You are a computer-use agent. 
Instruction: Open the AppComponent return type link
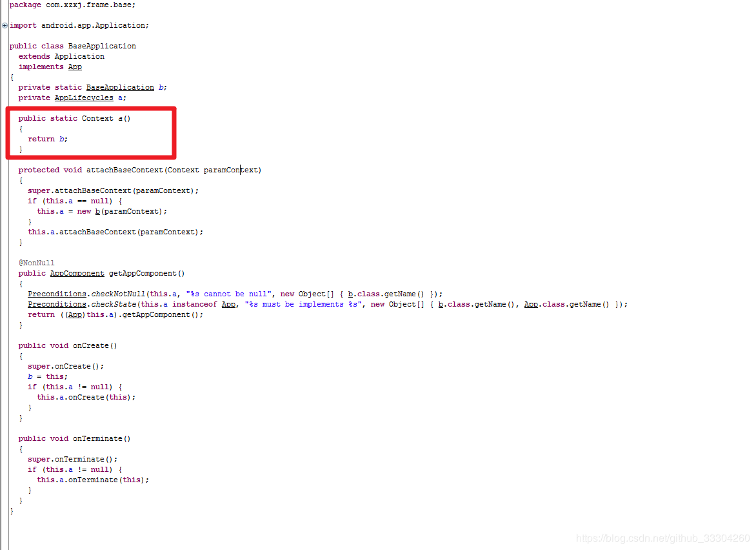click(x=77, y=273)
